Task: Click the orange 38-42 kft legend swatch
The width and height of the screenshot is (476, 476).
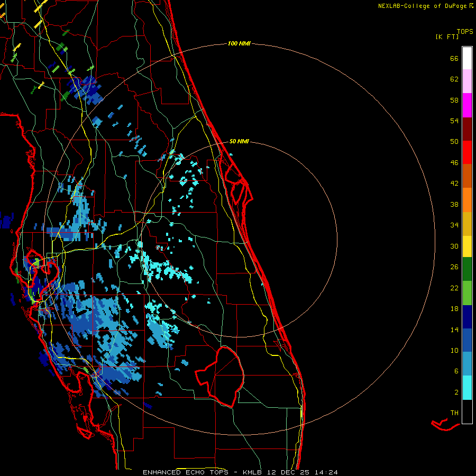Action: [x=467, y=200]
